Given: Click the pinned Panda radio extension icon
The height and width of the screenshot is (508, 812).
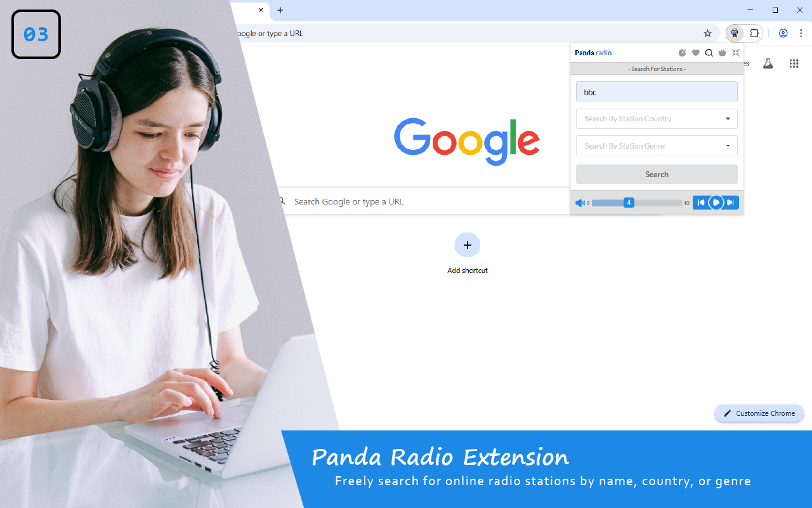Looking at the screenshot, I should click(734, 33).
